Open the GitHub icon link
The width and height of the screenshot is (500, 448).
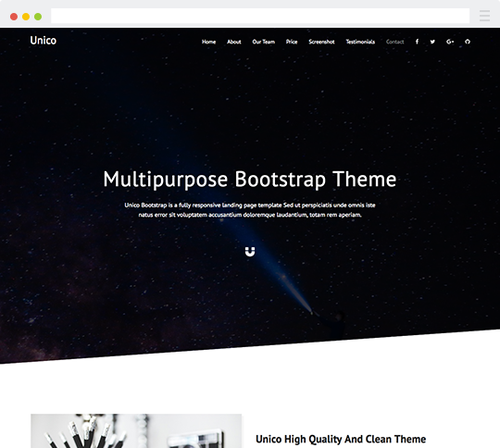(x=468, y=42)
